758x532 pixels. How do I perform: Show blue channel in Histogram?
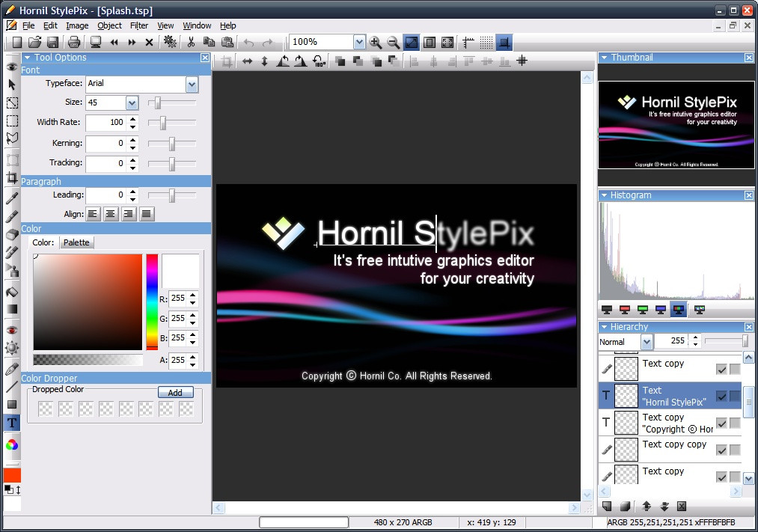pyautogui.click(x=660, y=309)
